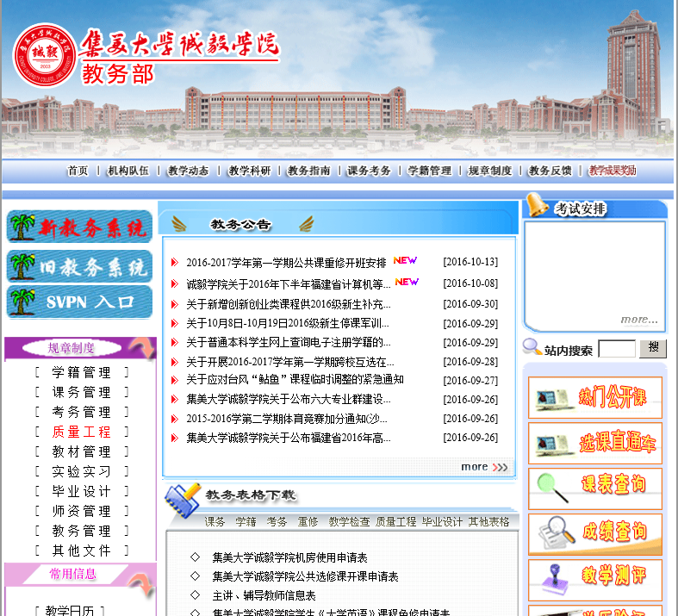The width and height of the screenshot is (678, 616).
Task: Open notice 关于新增创新创业类课程供2016级新生补充
Action: (289, 304)
